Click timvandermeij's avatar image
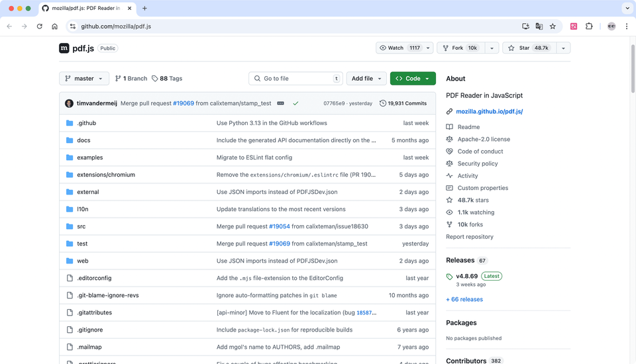The height and width of the screenshot is (364, 636). coord(70,103)
